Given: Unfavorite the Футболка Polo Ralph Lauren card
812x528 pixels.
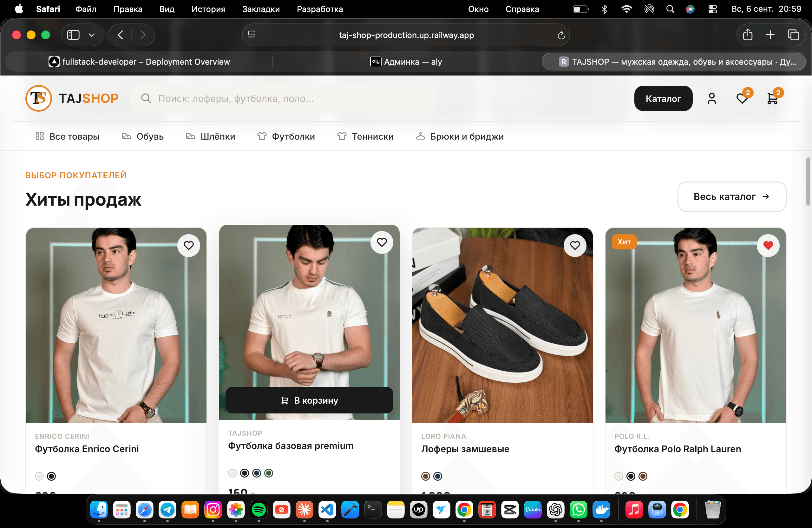Looking at the screenshot, I should (768, 245).
